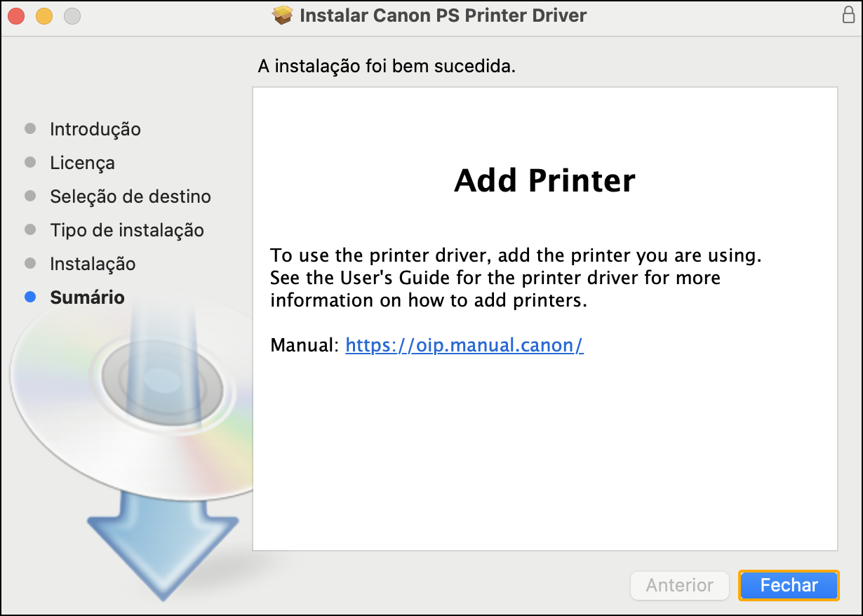The height and width of the screenshot is (616, 863).
Task: Minimize the window with the yellow button
Action: (44, 15)
